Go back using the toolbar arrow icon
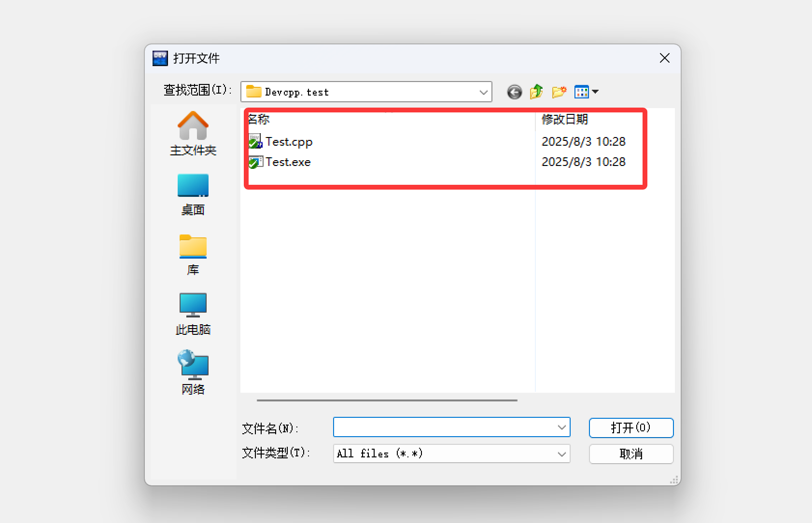812x523 pixels. 514,92
